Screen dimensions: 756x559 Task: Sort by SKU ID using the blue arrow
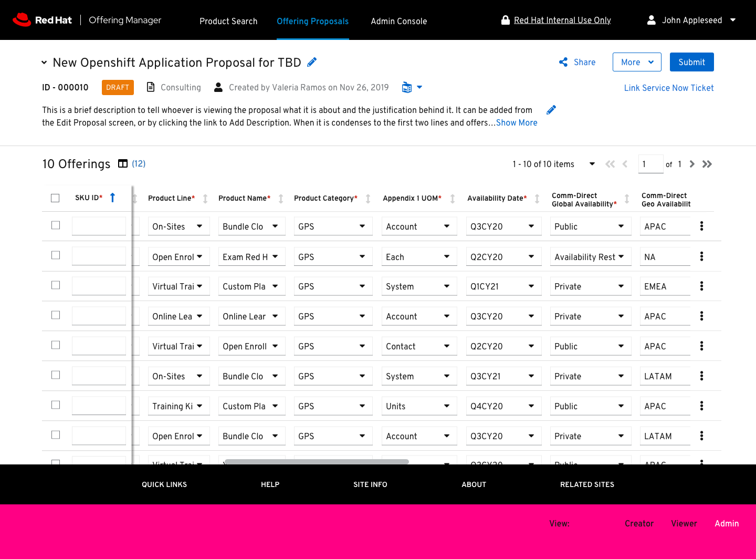[x=112, y=198]
